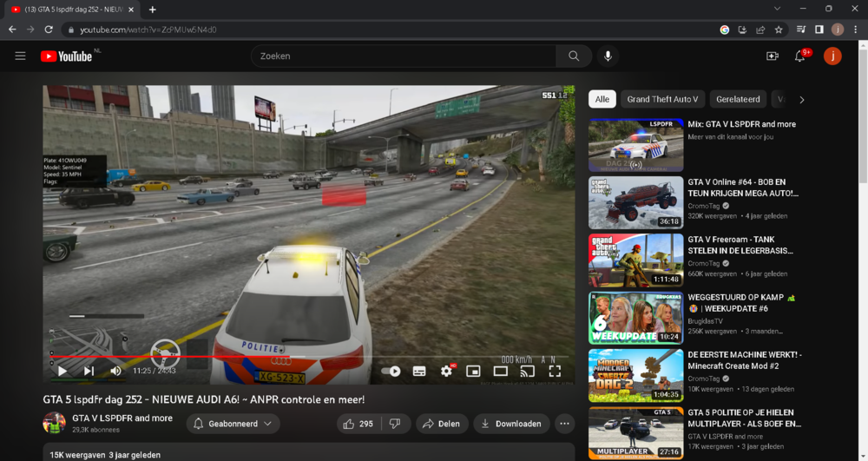Open the Chrome three-dot menu

click(855, 30)
